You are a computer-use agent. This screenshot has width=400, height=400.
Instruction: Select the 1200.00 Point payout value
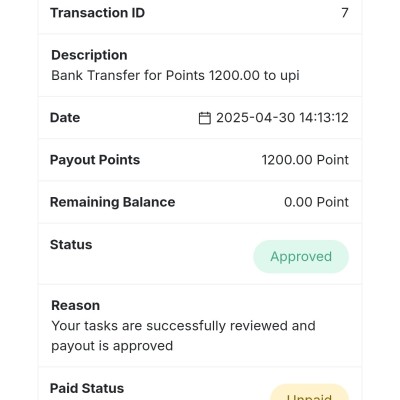(305, 160)
